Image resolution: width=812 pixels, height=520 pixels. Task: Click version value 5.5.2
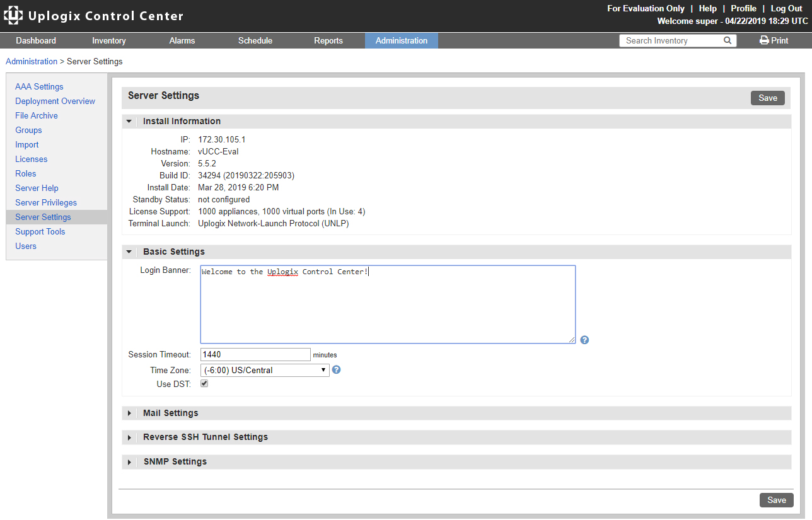pyautogui.click(x=207, y=163)
